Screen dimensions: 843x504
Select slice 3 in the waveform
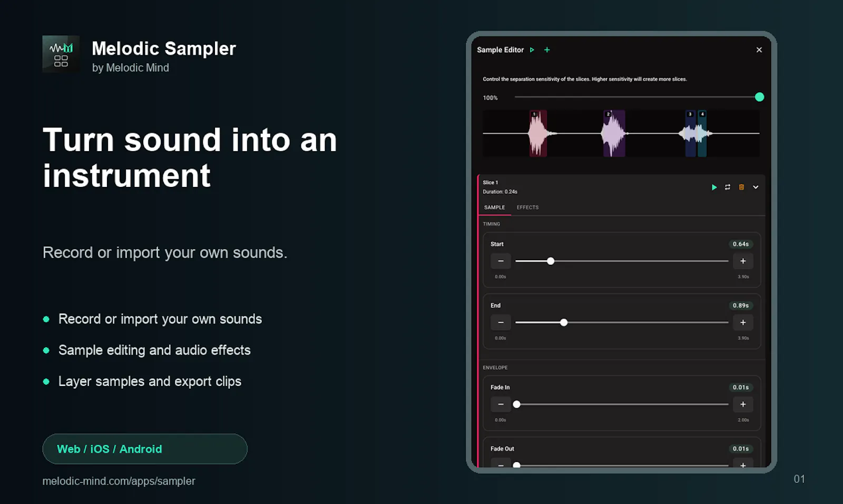[690, 133]
